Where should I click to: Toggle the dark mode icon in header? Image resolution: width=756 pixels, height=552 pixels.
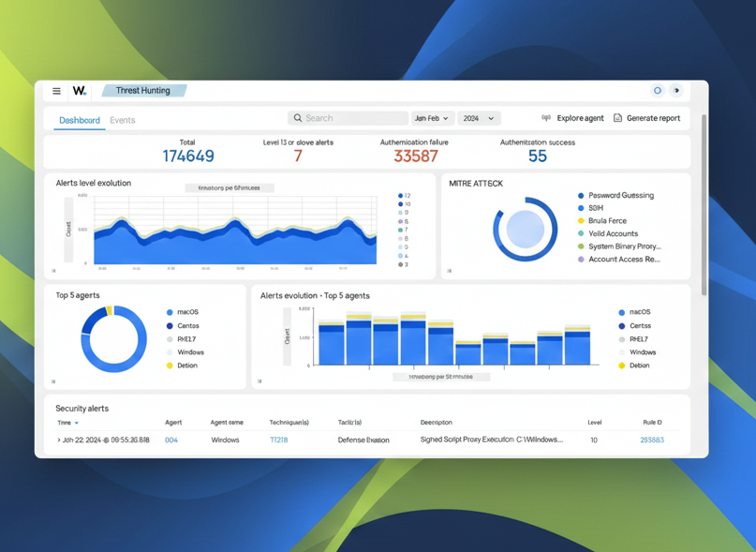676,91
